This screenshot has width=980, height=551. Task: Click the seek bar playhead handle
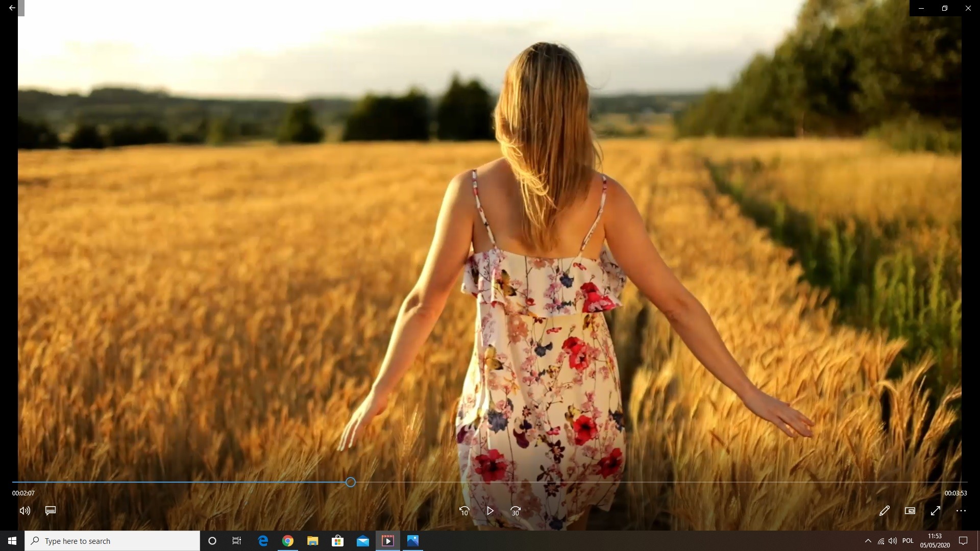pyautogui.click(x=351, y=482)
